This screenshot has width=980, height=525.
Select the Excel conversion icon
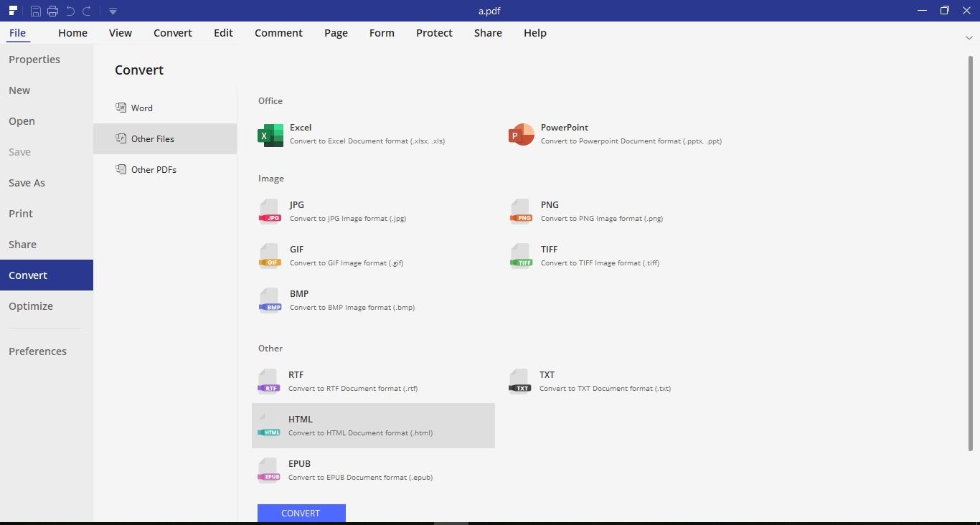[x=270, y=135]
